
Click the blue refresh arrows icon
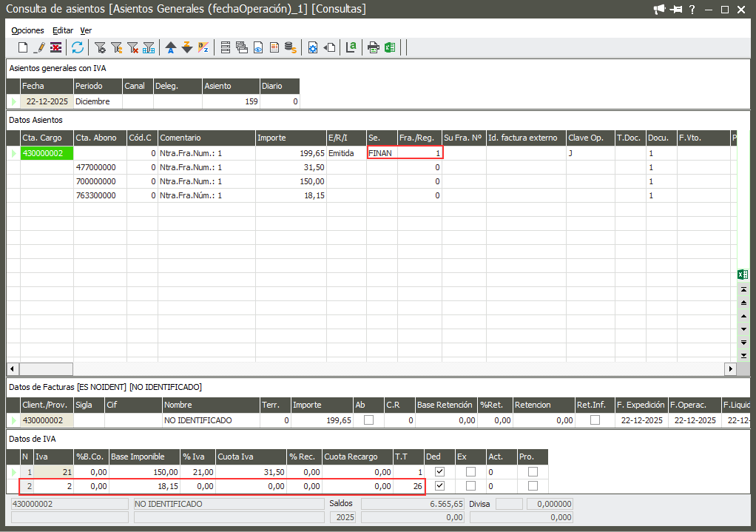tap(78, 47)
